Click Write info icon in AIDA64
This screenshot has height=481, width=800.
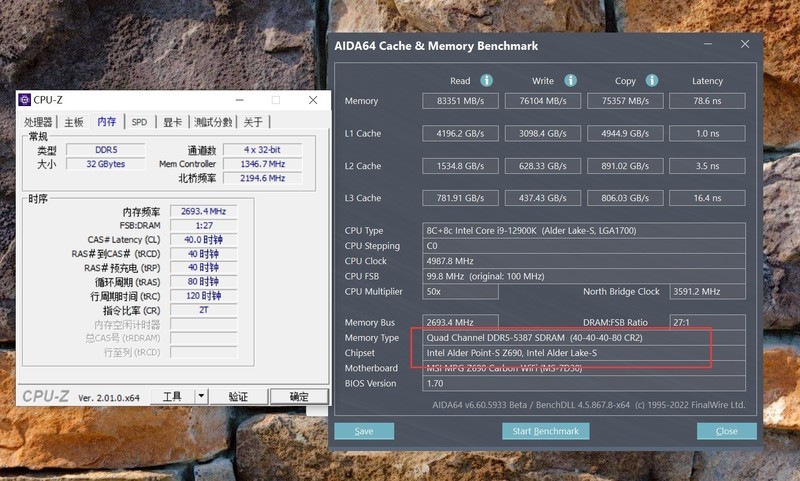click(x=570, y=81)
